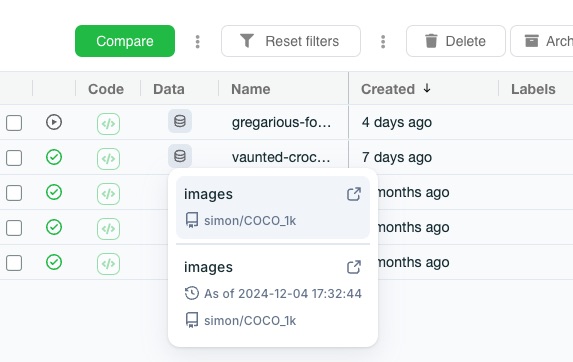Click the Delete button
Image resolution: width=573 pixels, height=362 pixels.
point(456,41)
